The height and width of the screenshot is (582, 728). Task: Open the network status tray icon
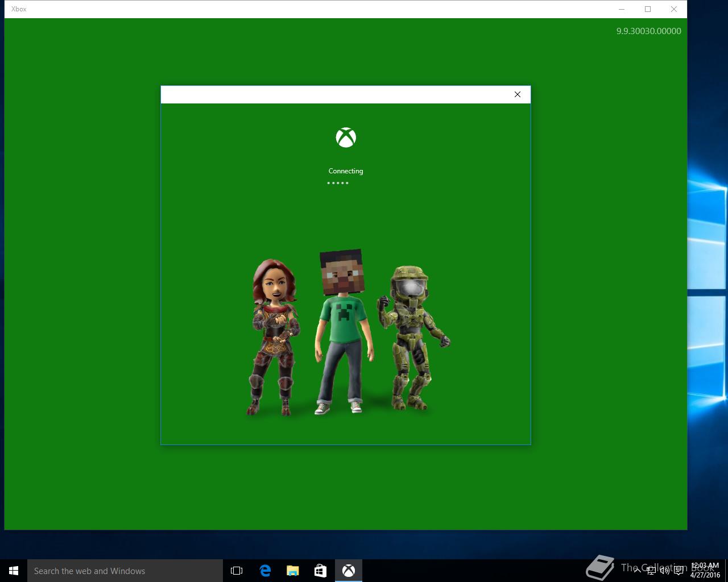point(651,571)
